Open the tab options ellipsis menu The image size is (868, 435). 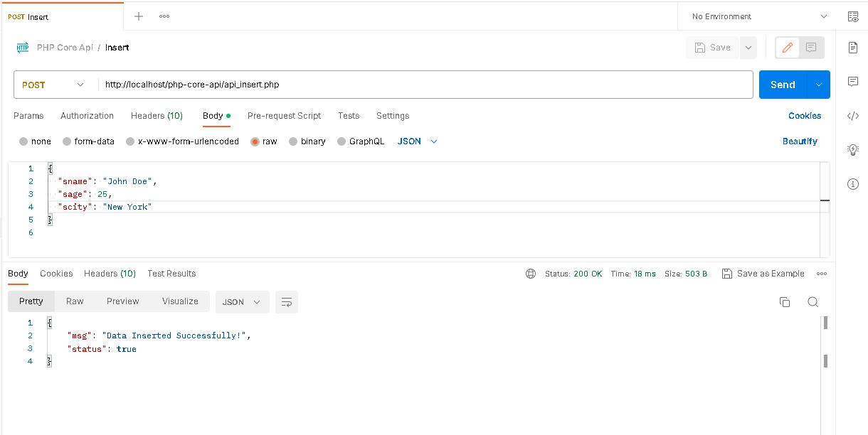point(164,16)
